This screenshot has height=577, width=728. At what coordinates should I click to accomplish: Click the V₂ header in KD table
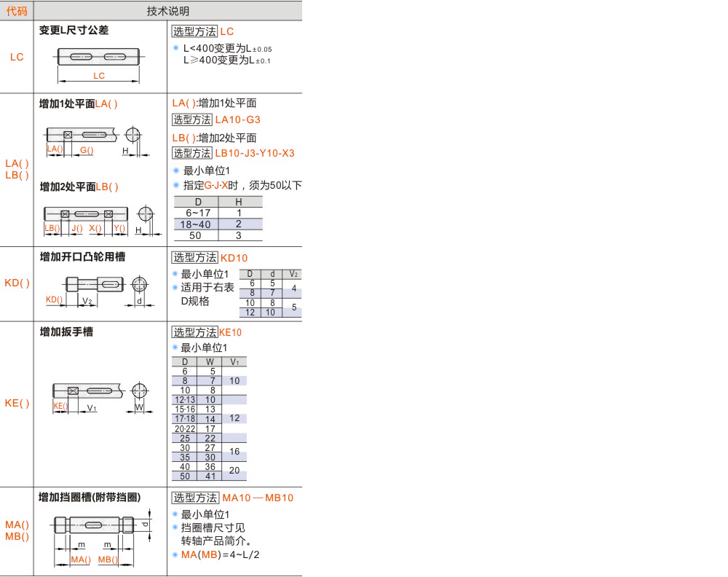coord(293,274)
